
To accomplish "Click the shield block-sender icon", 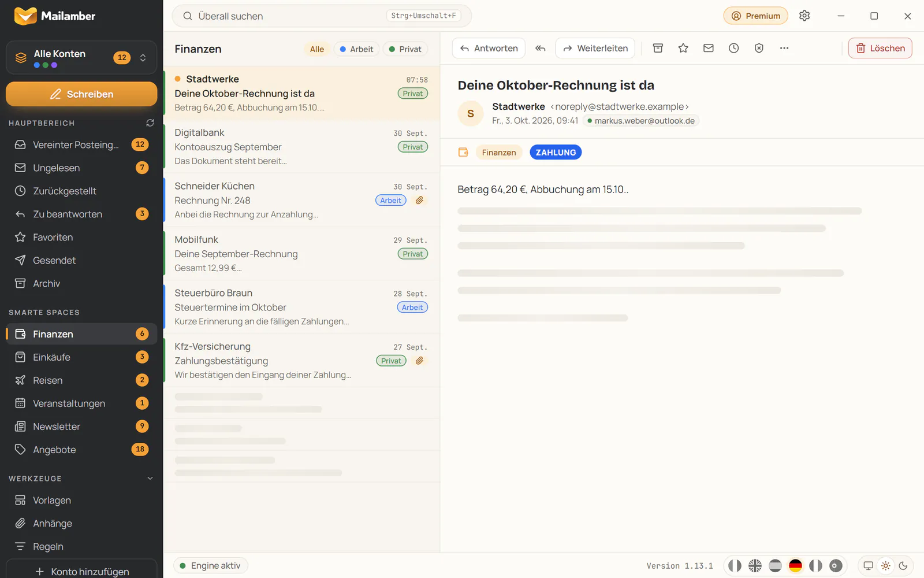I will (759, 48).
